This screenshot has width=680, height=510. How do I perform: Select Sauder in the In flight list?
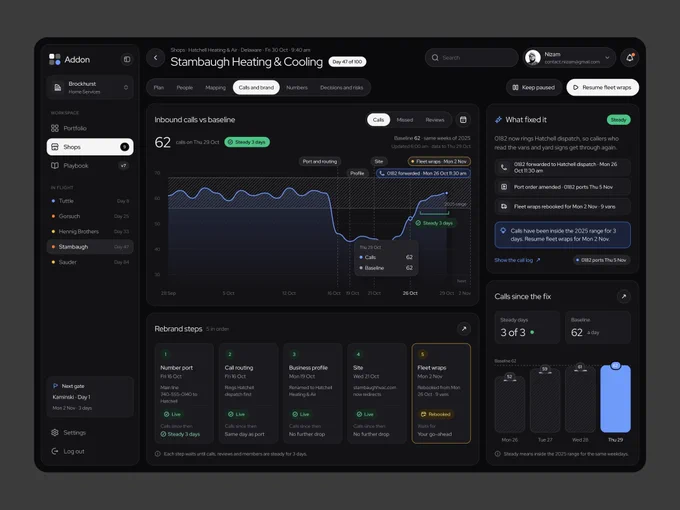90,262
